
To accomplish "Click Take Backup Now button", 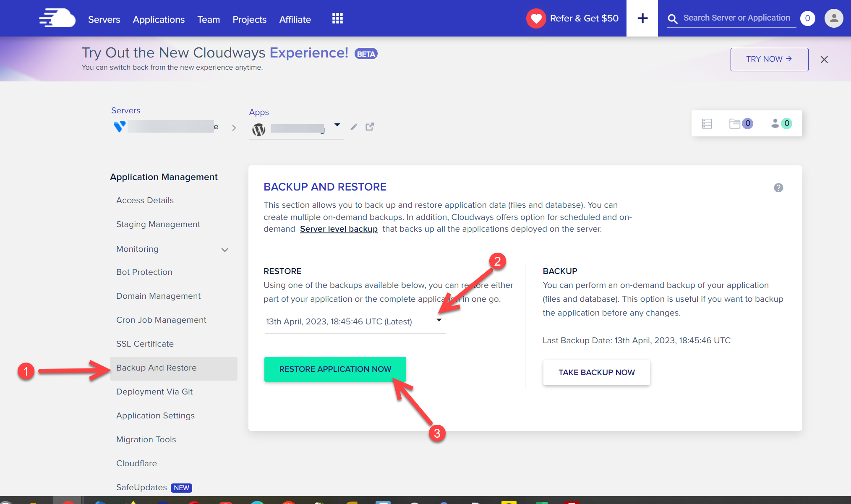I will click(596, 372).
